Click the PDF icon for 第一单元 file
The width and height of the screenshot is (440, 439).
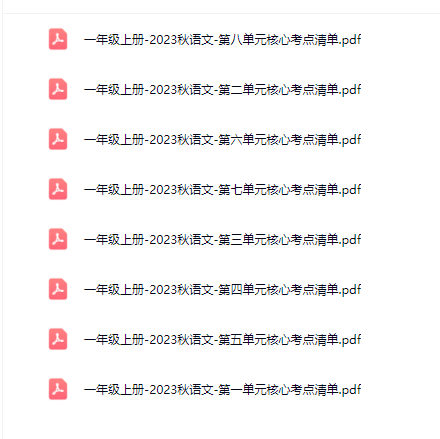pyautogui.click(x=58, y=389)
